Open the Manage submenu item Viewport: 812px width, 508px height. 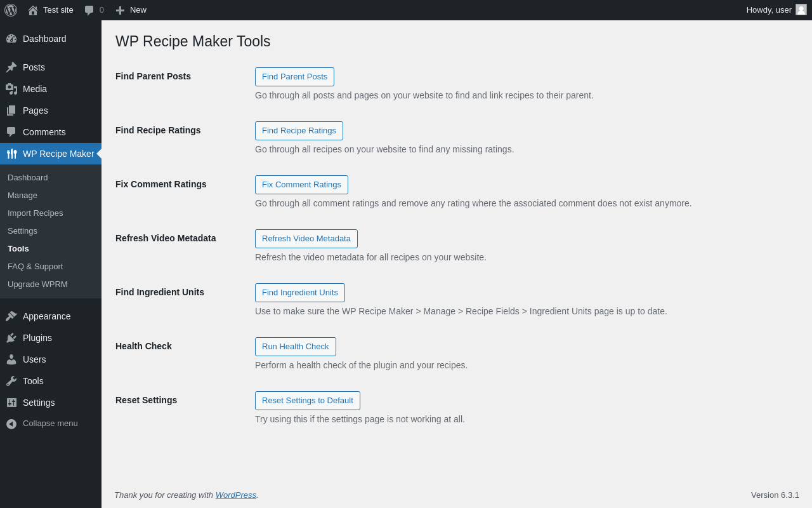click(23, 196)
